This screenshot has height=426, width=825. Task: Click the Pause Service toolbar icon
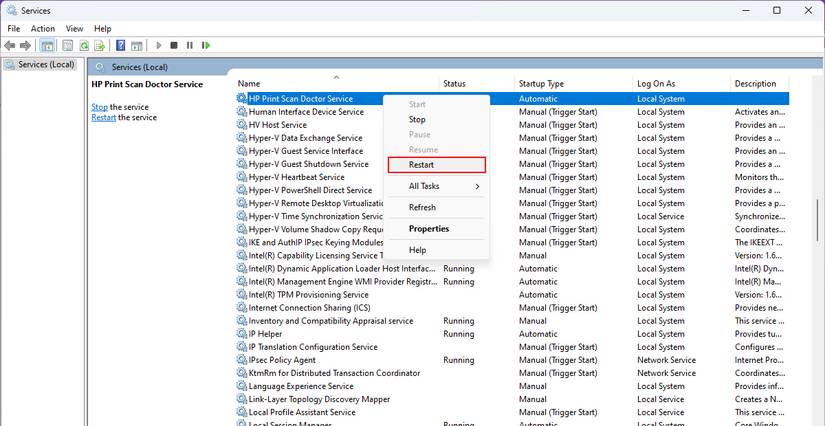(189, 46)
